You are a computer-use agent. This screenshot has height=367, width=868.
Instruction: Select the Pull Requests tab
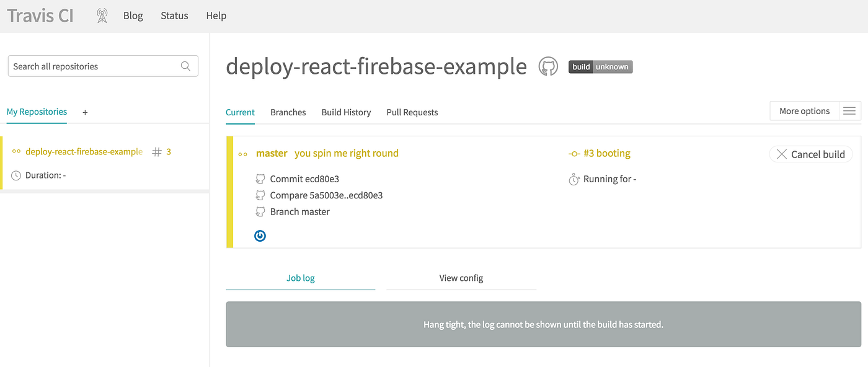412,112
